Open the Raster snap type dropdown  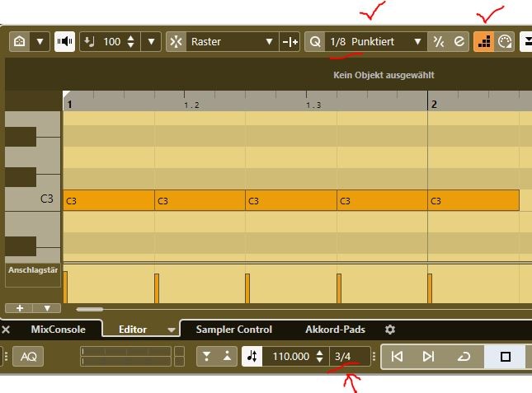(x=268, y=41)
